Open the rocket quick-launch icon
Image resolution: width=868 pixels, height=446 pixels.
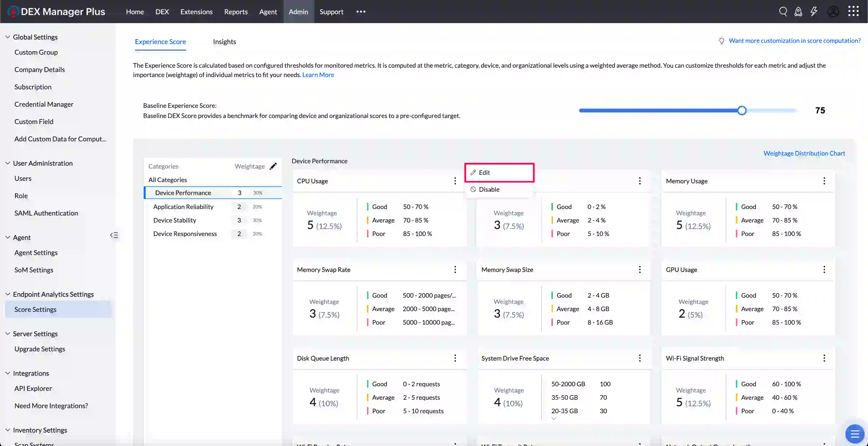click(x=798, y=12)
